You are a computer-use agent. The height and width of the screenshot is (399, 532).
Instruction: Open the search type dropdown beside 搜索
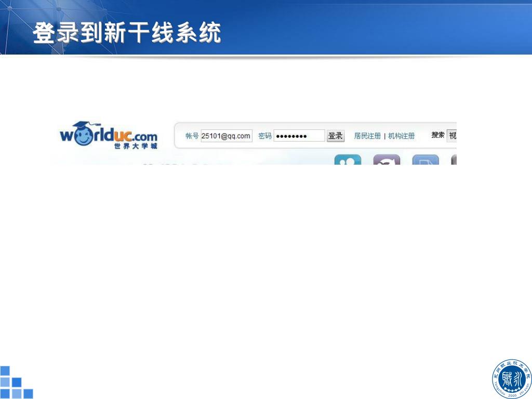click(x=451, y=136)
